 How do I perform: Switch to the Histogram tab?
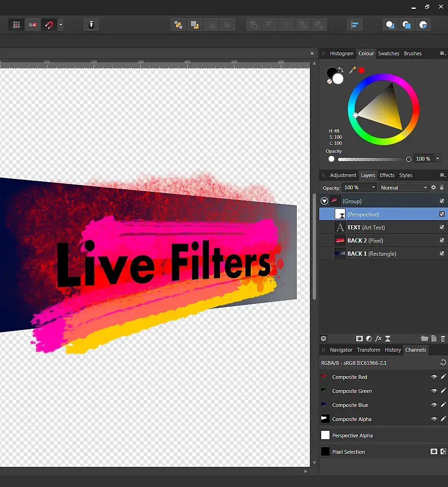click(x=342, y=53)
